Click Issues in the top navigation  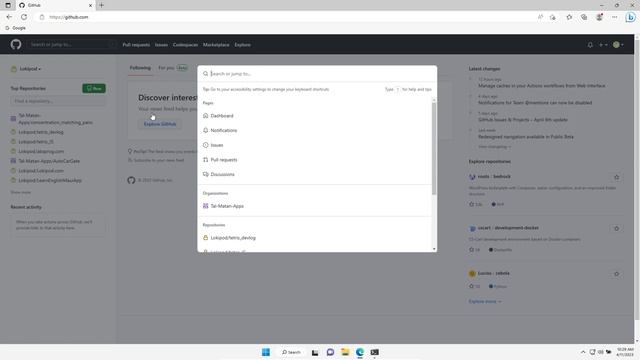click(161, 45)
